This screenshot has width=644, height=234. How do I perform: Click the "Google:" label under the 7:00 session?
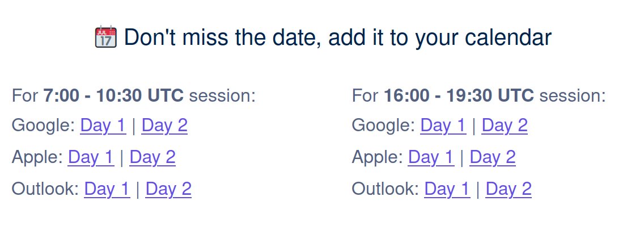(x=44, y=126)
